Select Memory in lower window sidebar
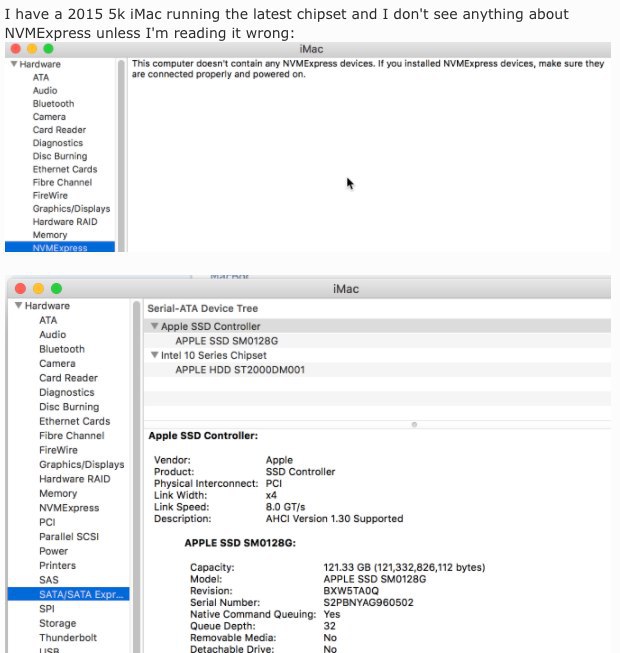This screenshot has width=620, height=653. pos(58,493)
